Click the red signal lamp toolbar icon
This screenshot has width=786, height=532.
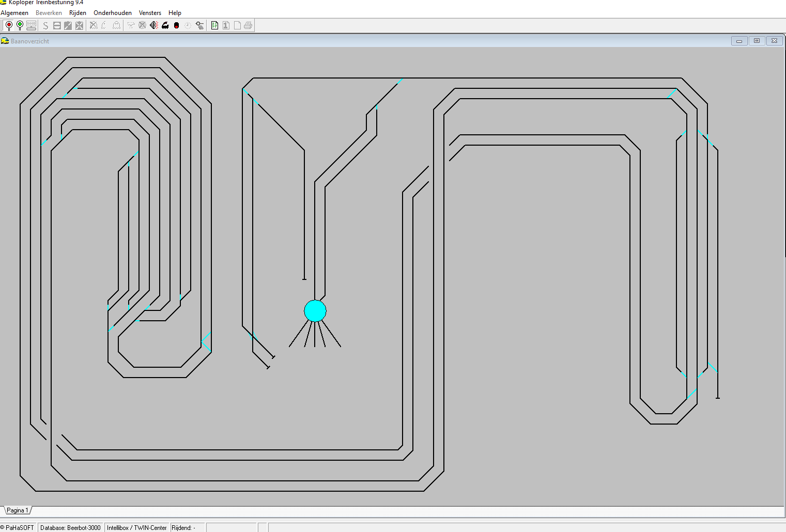[9, 25]
